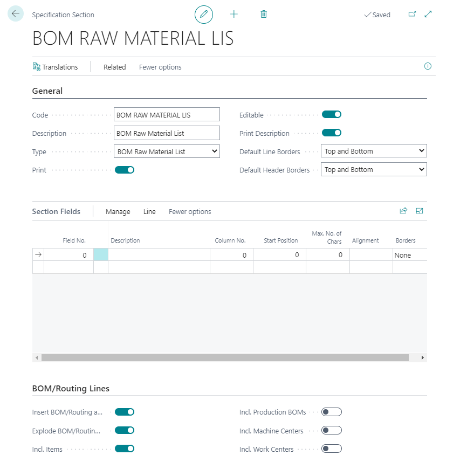
Task: Click the empty second row Field No. cell
Action: tap(68, 267)
